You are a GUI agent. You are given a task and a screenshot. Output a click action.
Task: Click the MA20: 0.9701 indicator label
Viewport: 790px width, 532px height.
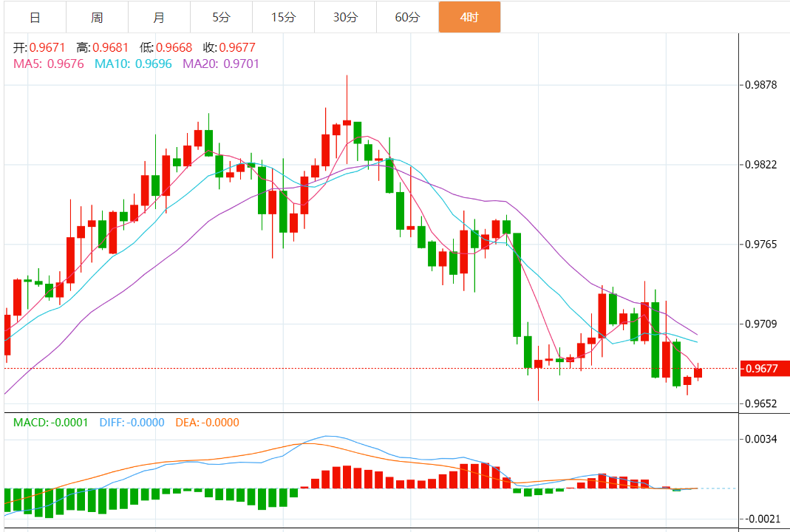[x=221, y=64]
